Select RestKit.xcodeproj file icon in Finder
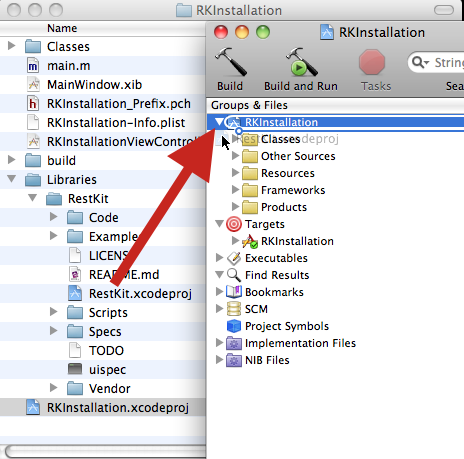This screenshot has height=459, width=464. point(75,293)
